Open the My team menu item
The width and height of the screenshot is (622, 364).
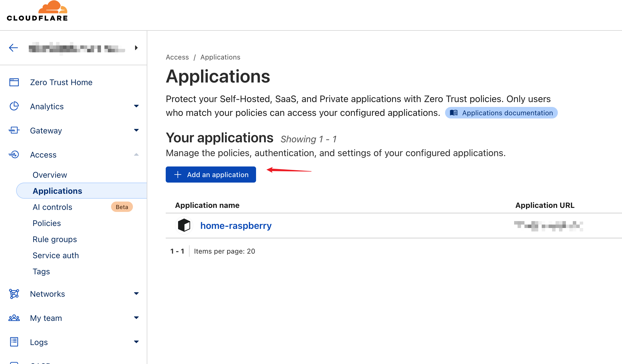(x=46, y=318)
